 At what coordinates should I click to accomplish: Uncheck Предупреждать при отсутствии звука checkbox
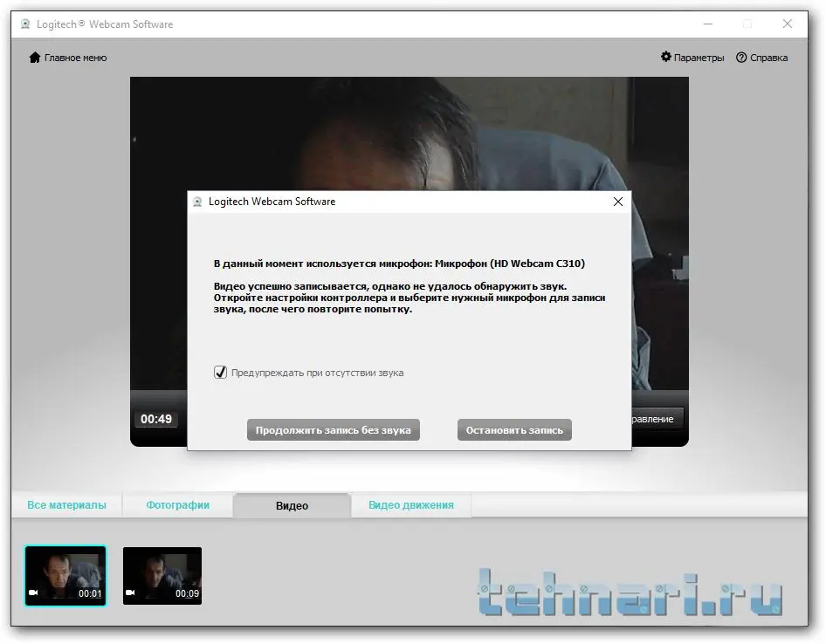(220, 373)
